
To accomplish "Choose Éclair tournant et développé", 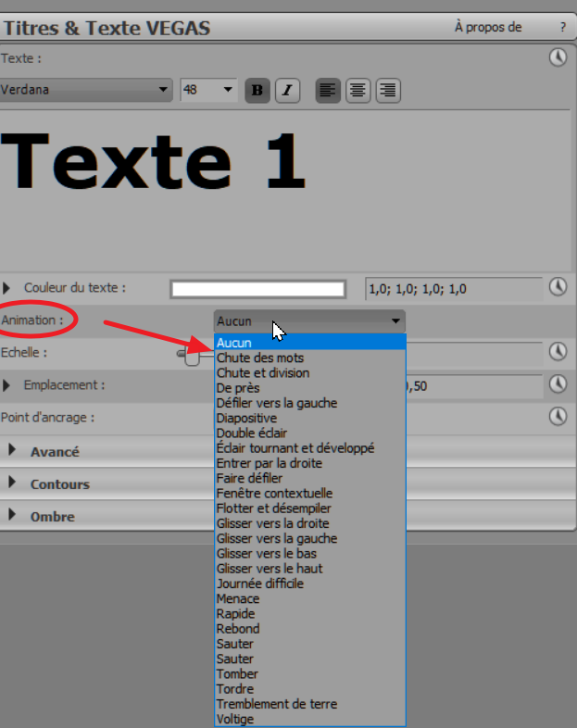I will tap(310, 448).
